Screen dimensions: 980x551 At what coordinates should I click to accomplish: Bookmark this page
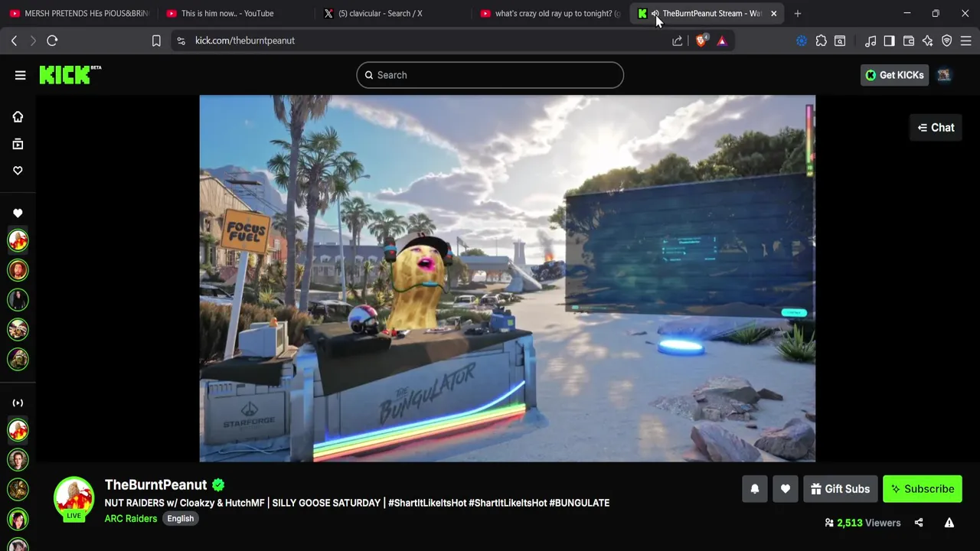click(x=156, y=41)
